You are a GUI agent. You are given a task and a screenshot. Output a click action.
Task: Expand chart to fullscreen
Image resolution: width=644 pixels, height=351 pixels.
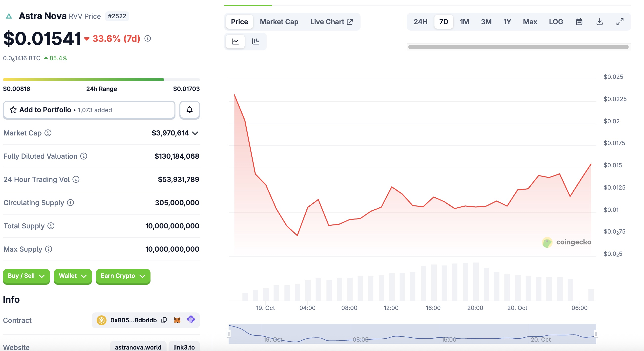[x=620, y=22]
